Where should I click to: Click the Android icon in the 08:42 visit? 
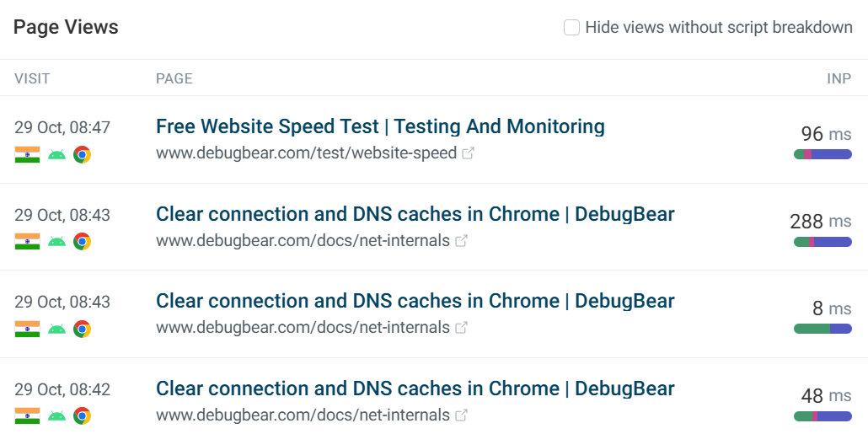(x=56, y=415)
